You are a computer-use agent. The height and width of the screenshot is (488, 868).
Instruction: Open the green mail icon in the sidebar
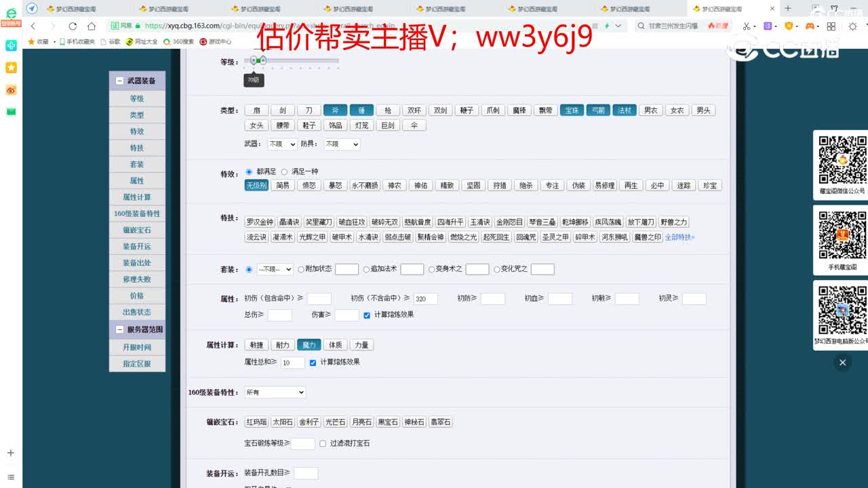pos(10,112)
